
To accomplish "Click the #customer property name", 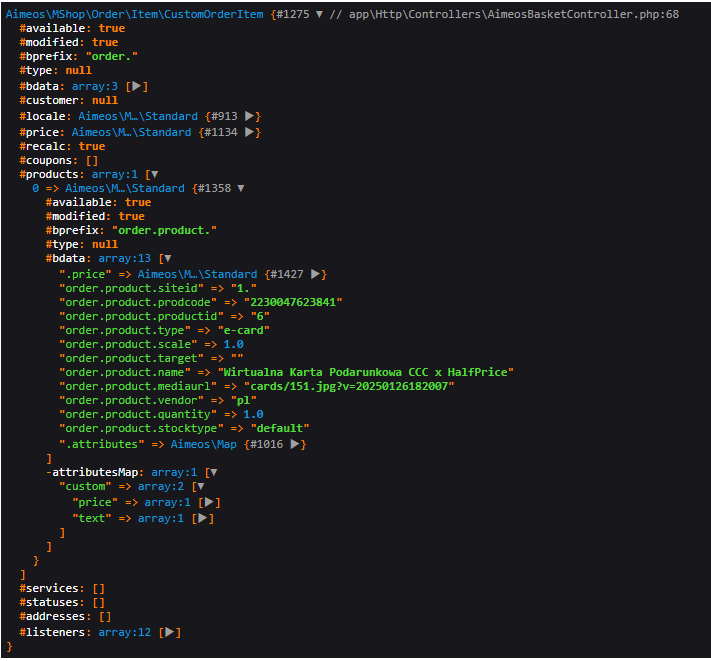I will pyautogui.click(x=52, y=100).
